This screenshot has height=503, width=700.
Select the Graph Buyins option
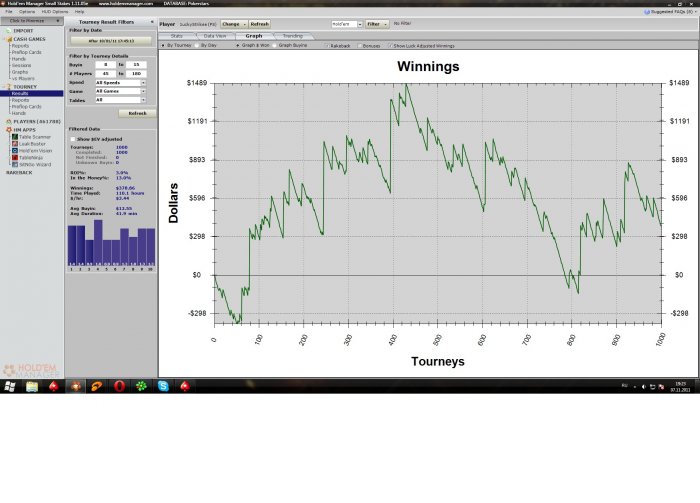coord(275,46)
